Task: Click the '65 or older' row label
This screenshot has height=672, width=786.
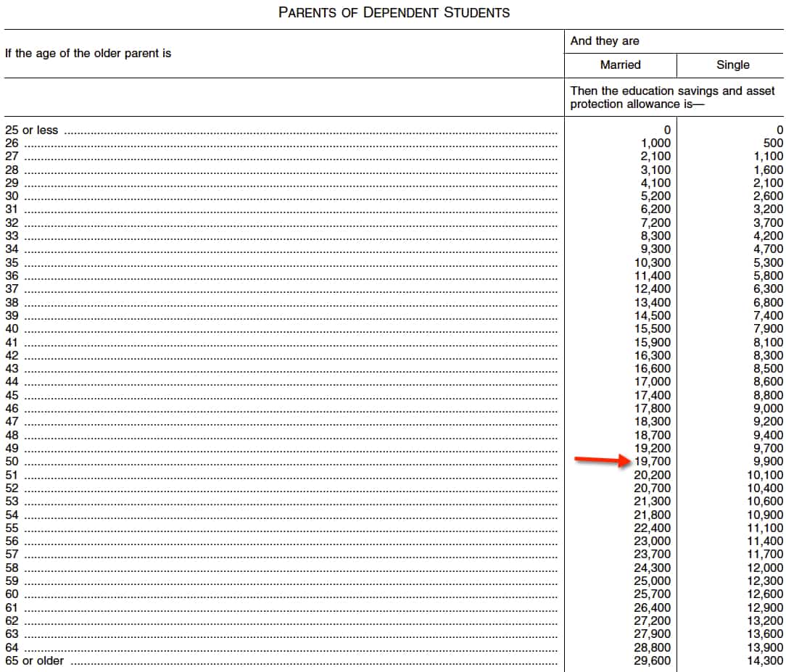Action: tap(35, 661)
